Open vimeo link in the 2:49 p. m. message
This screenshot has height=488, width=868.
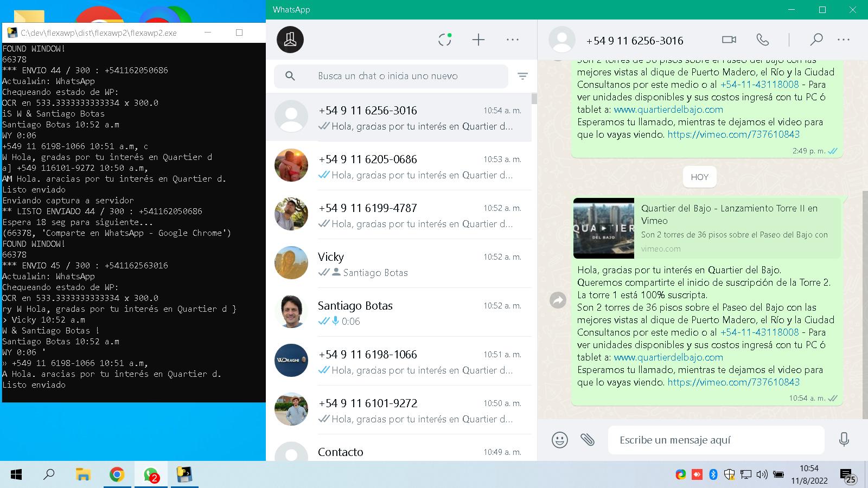(733, 134)
